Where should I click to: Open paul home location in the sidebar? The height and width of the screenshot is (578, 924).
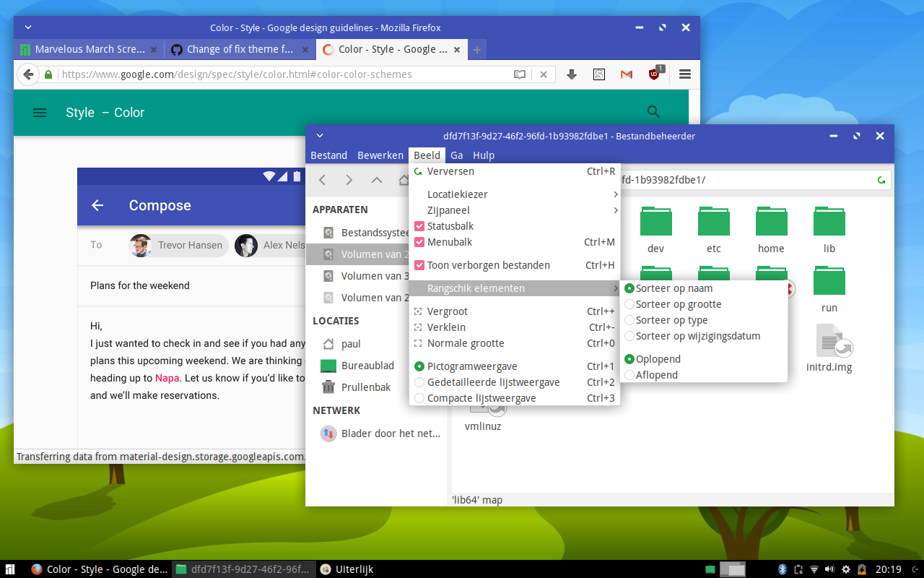[x=378, y=344]
